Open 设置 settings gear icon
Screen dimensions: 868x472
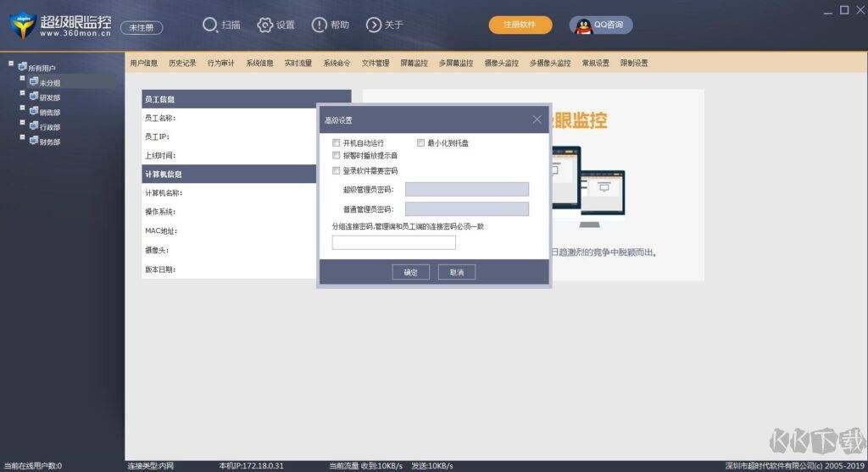pos(264,25)
